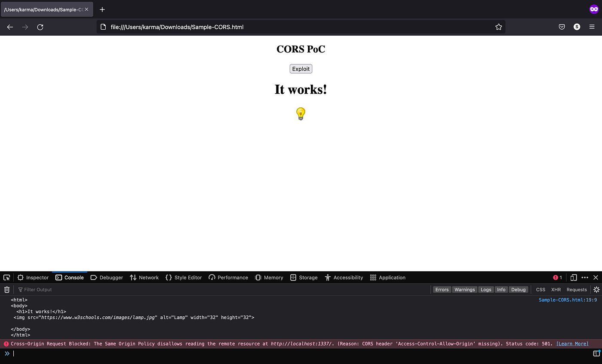Switch to multi-line editor mode icon
Viewport: 602px width, 364px height.
[x=596, y=353]
